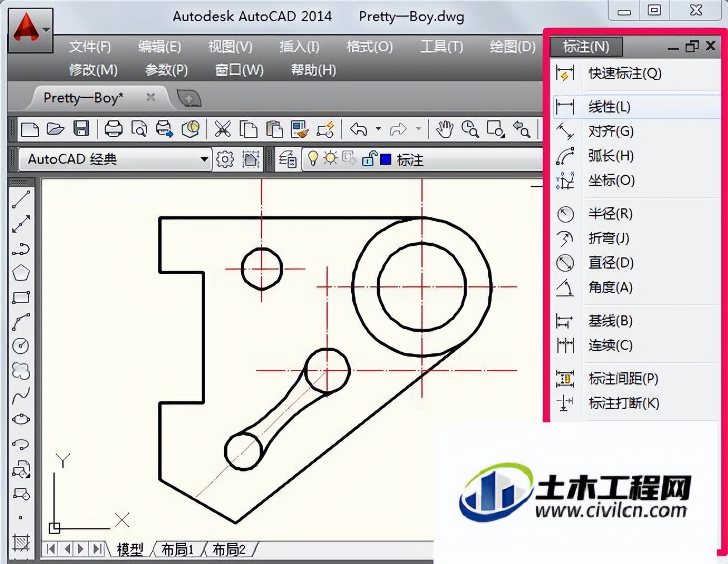Close the Pretty—Boy* drawing tab
728x564 pixels.
[x=151, y=97]
